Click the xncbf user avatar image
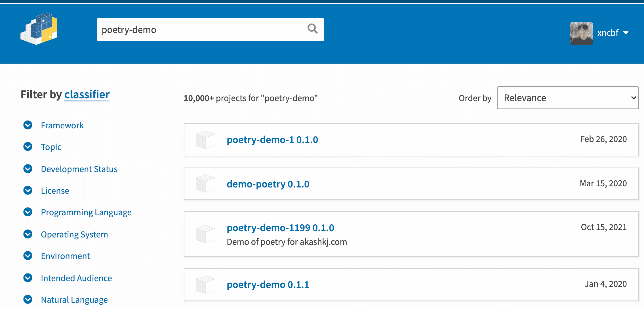The image size is (644, 309). coord(581,33)
